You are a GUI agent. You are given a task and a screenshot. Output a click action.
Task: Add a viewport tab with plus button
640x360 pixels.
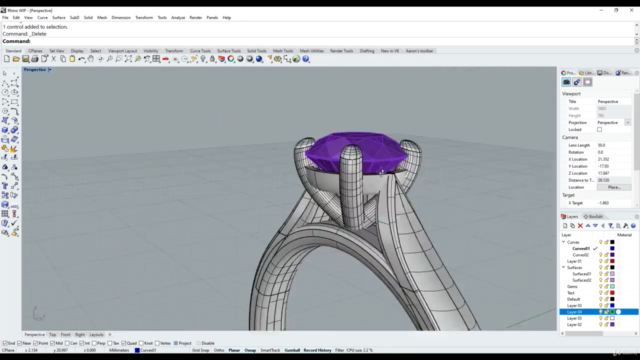click(x=110, y=335)
